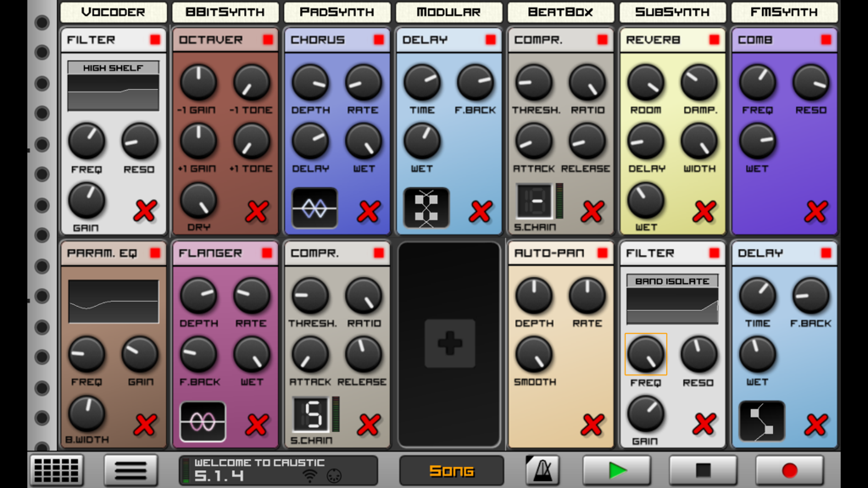Click the Delay icon on the FMSynth strip
868x488 pixels.
(760, 421)
